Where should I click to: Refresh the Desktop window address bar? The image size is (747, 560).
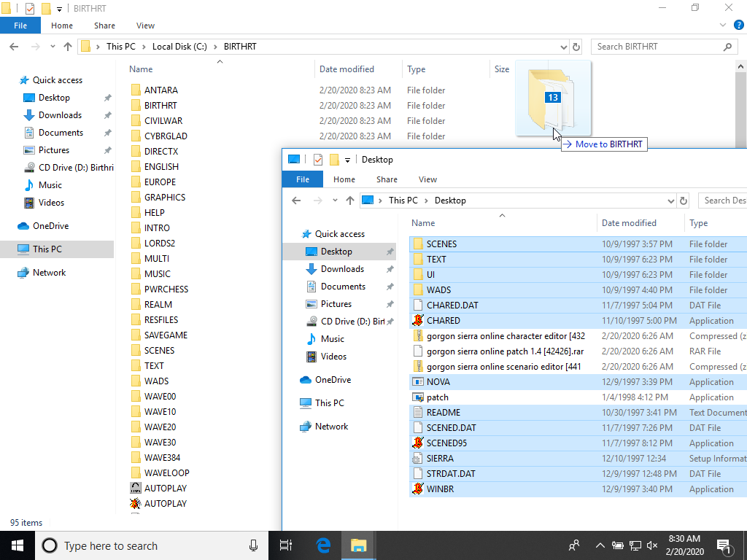(x=684, y=201)
